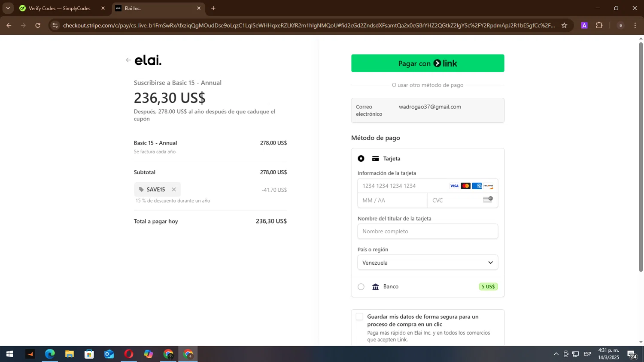644x362 pixels.
Task: Click the Basic 15 - Annual line item
Action: pyautogui.click(x=155, y=143)
